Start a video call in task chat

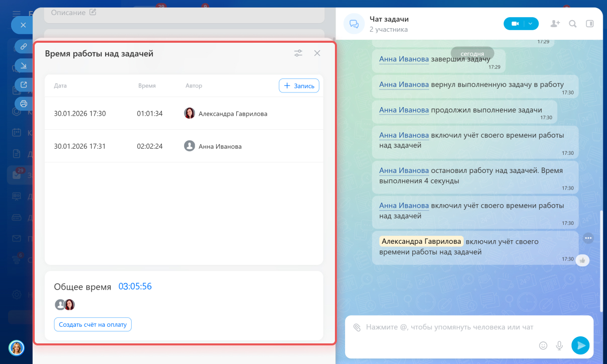pyautogui.click(x=514, y=24)
